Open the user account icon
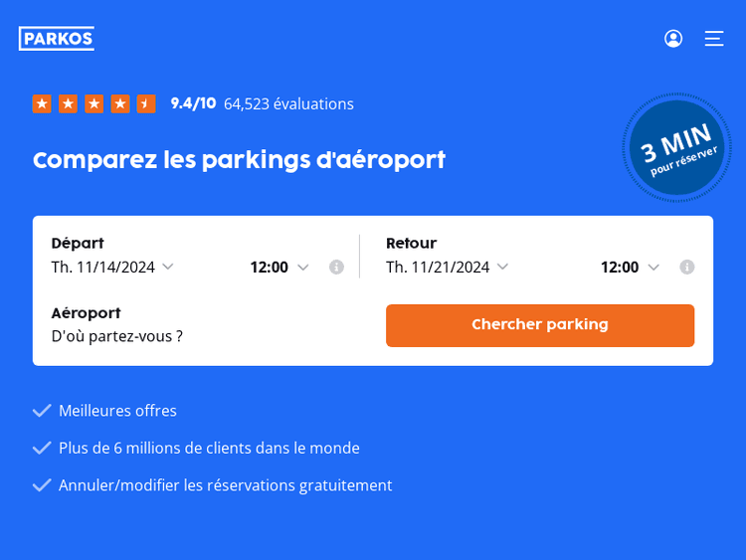 click(x=673, y=39)
